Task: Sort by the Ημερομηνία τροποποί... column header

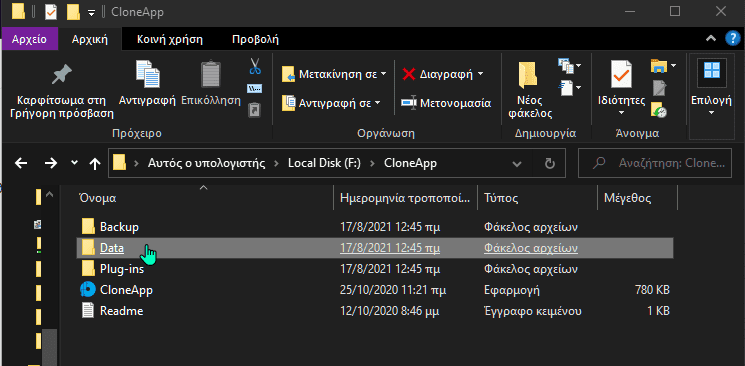Action: pos(406,198)
